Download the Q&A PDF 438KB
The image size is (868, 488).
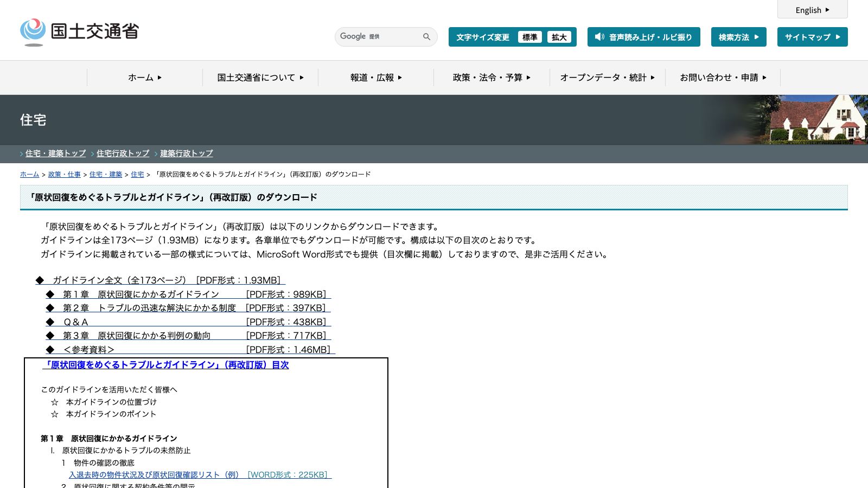188,322
